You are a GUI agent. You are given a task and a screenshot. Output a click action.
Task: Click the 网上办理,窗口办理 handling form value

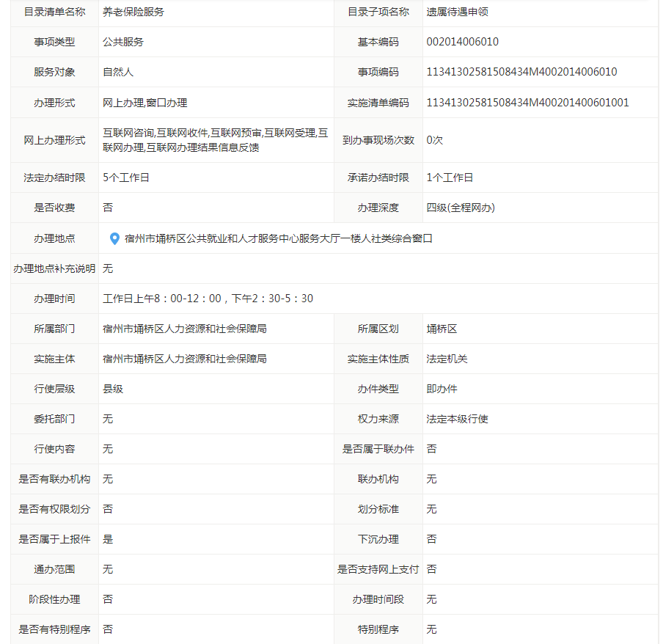tap(144, 103)
